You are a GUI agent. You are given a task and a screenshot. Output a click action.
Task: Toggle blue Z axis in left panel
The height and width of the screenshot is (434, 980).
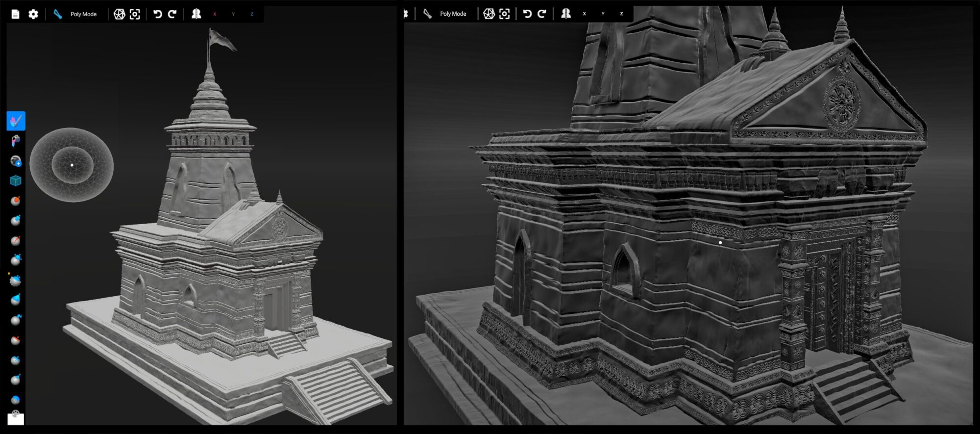(x=252, y=14)
